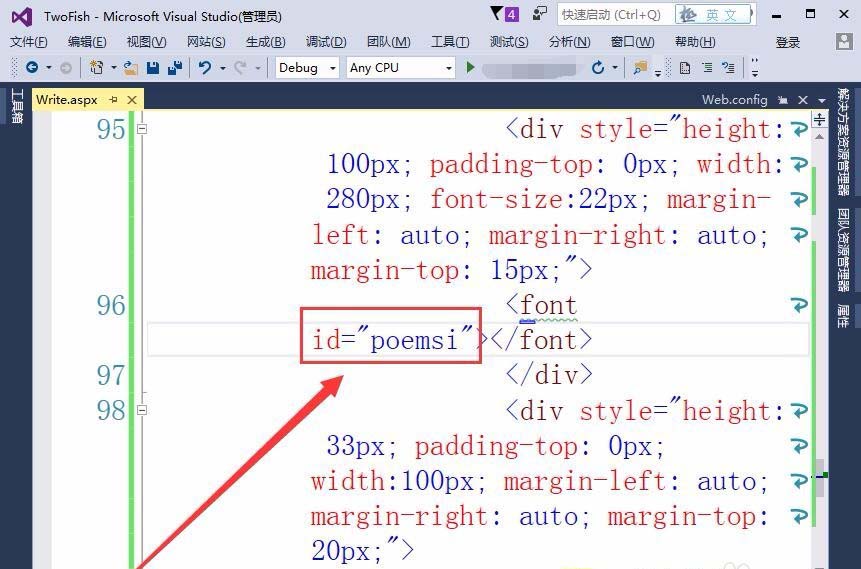Close the Write.aspx tab
Screen dimensions: 861x569
(x=132, y=100)
